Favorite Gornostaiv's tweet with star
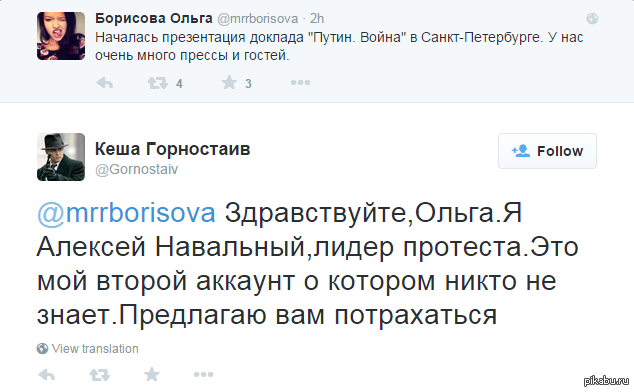This screenshot has width=634, height=392. (152, 375)
